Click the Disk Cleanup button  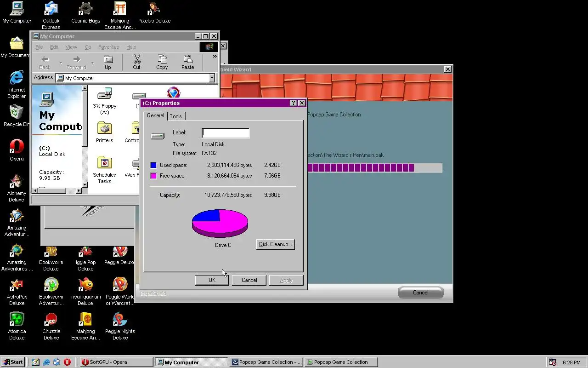tap(275, 244)
